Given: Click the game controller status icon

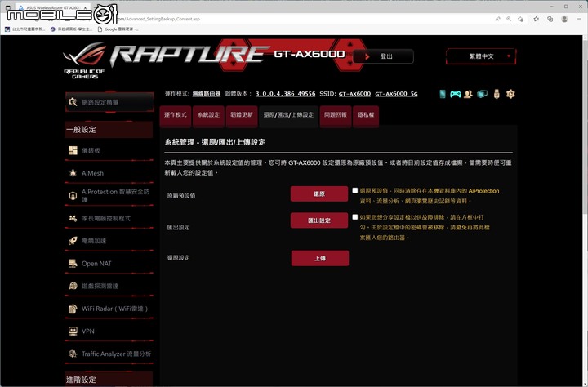Looking at the screenshot, I should tap(455, 94).
